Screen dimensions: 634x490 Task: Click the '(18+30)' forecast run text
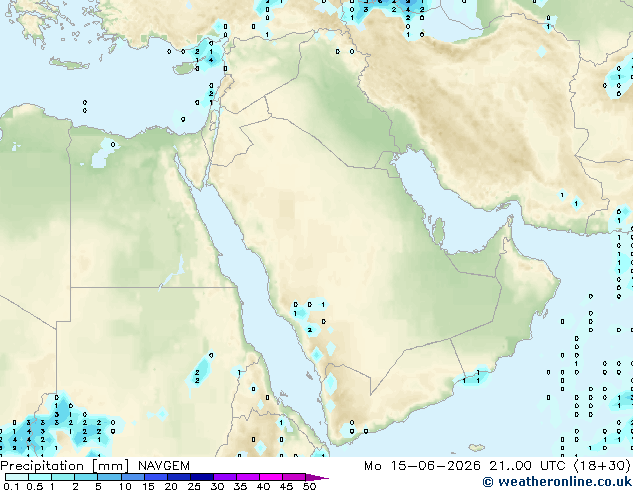602,466
